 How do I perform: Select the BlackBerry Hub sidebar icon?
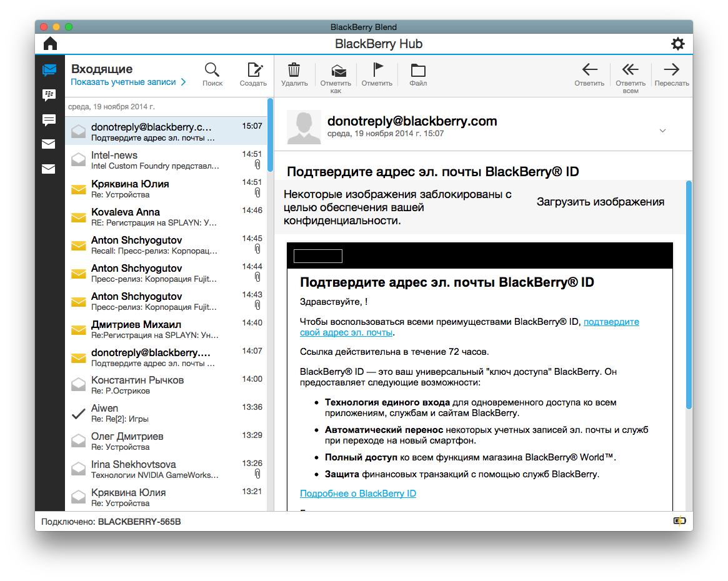click(49, 70)
